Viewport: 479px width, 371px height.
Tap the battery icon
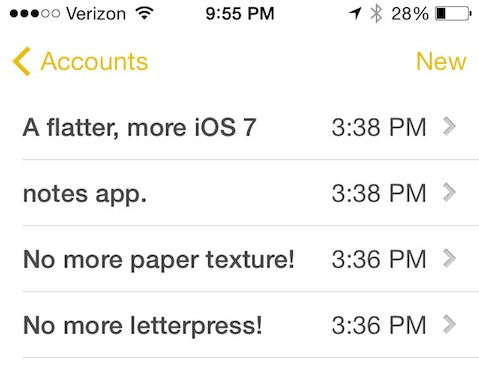click(453, 14)
